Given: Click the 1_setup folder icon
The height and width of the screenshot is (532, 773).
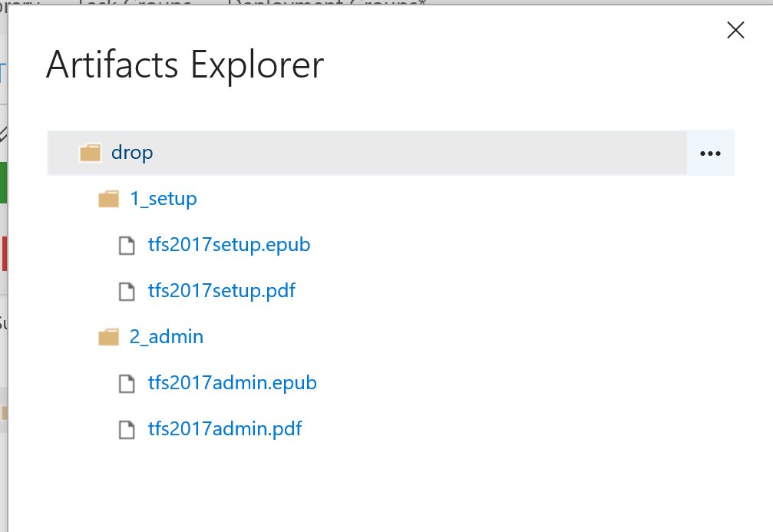Looking at the screenshot, I should click(x=108, y=199).
